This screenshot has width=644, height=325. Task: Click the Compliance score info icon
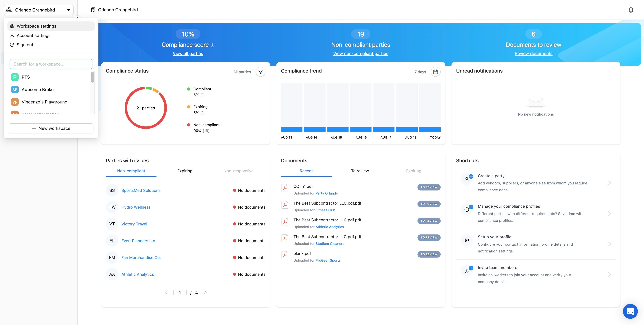coord(212,45)
